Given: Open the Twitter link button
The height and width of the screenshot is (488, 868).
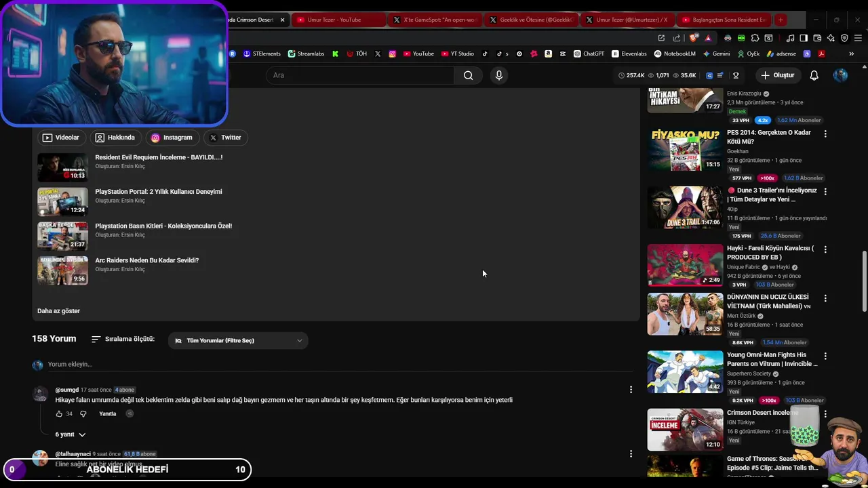Looking at the screenshot, I should click(x=225, y=138).
